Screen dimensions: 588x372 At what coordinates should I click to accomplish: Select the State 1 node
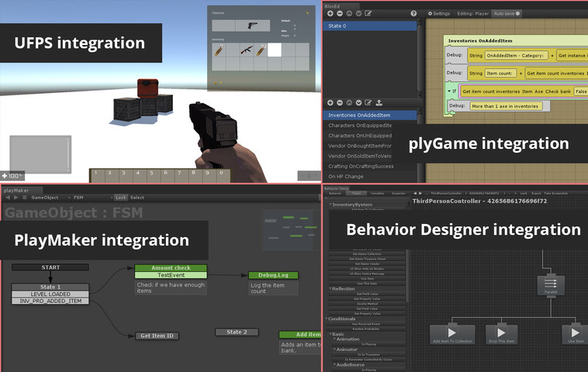50,287
